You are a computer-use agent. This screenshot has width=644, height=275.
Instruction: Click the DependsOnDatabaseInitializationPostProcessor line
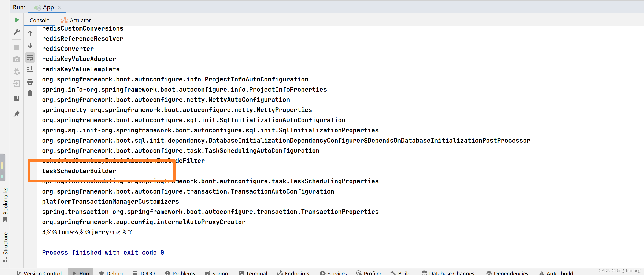coord(286,140)
